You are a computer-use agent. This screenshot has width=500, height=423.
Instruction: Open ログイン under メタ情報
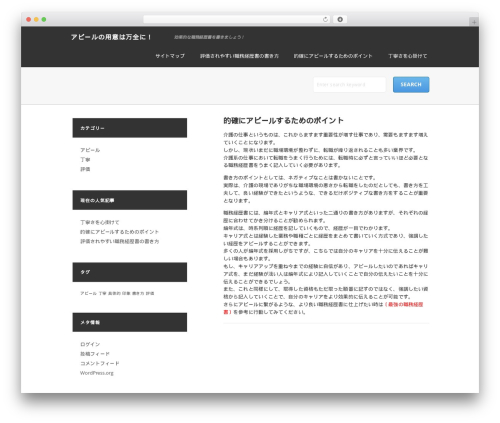[x=90, y=344]
